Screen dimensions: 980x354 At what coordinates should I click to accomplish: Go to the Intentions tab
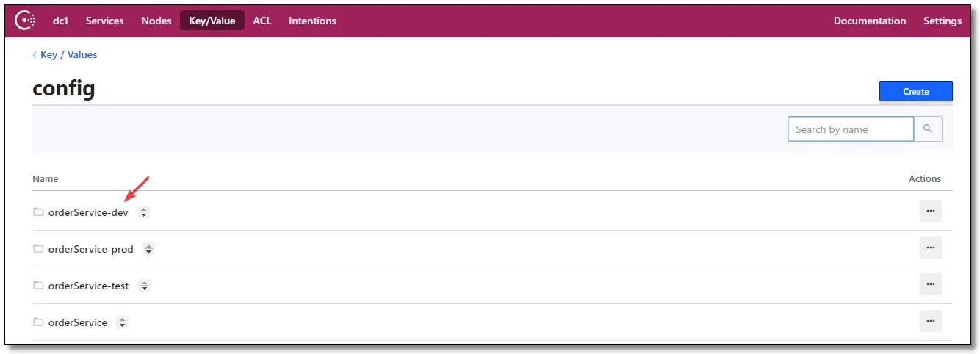(x=312, y=21)
